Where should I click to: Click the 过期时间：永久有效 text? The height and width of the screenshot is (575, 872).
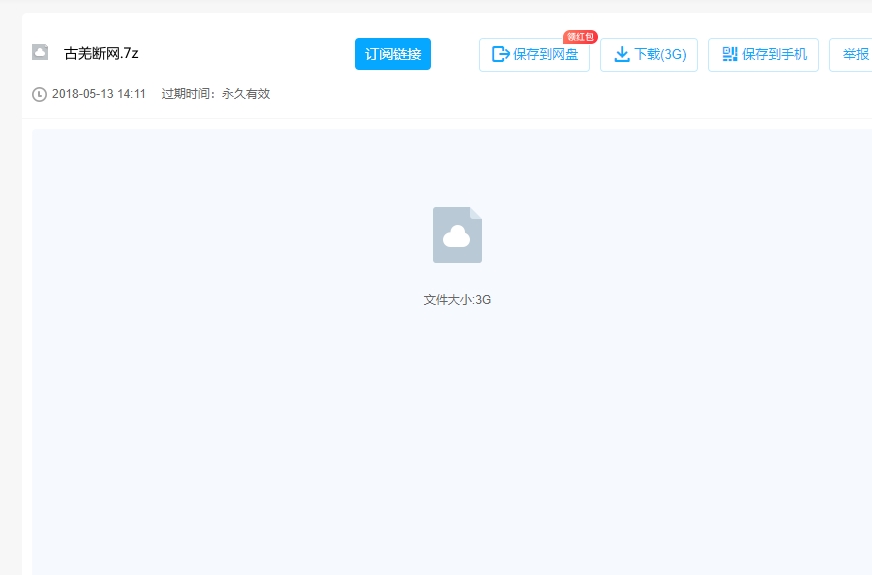(x=216, y=94)
